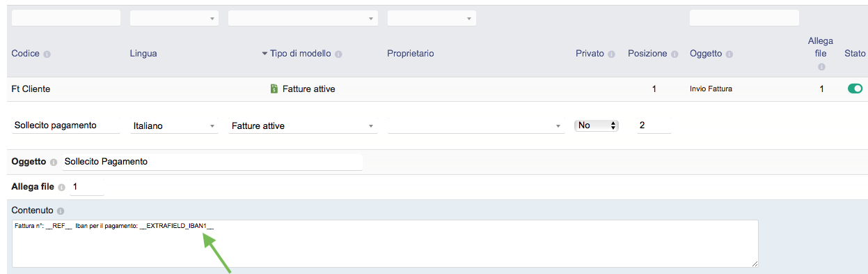Open the Italiano language dropdown
This screenshot has width=868, height=274.
[174, 126]
